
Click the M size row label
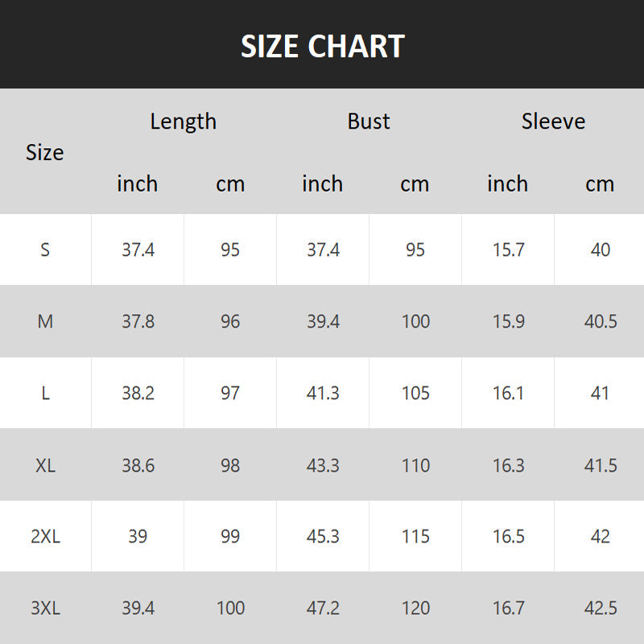tap(45, 321)
